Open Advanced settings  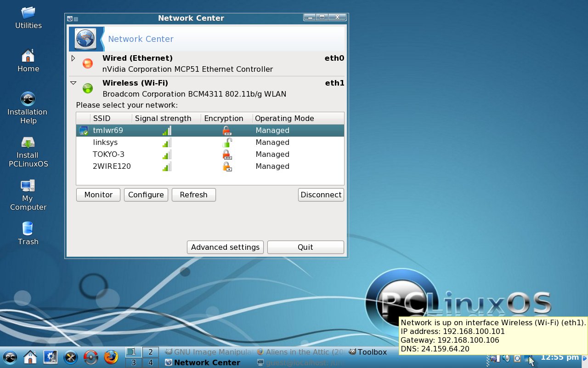pyautogui.click(x=226, y=247)
